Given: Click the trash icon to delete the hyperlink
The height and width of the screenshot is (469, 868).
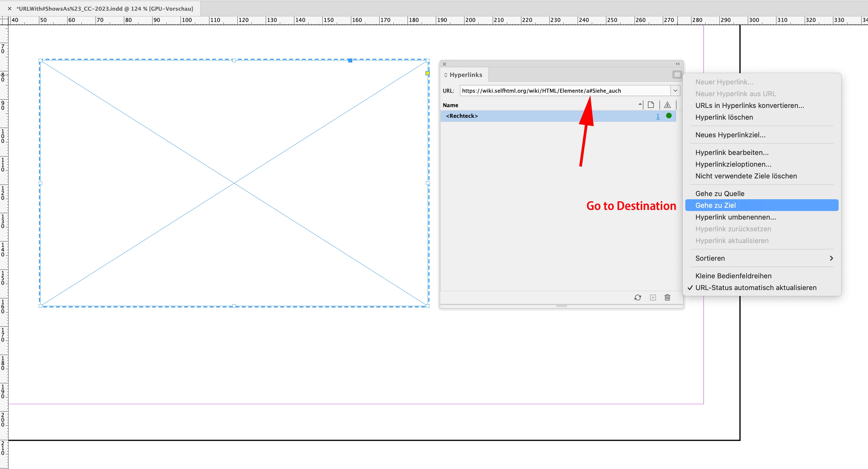Looking at the screenshot, I should (667, 298).
